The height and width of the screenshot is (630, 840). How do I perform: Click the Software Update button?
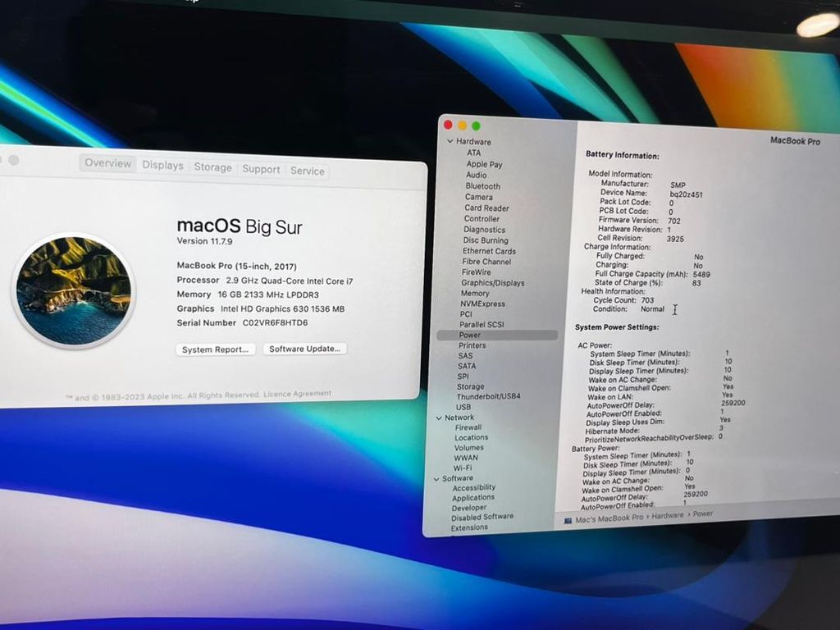305,349
